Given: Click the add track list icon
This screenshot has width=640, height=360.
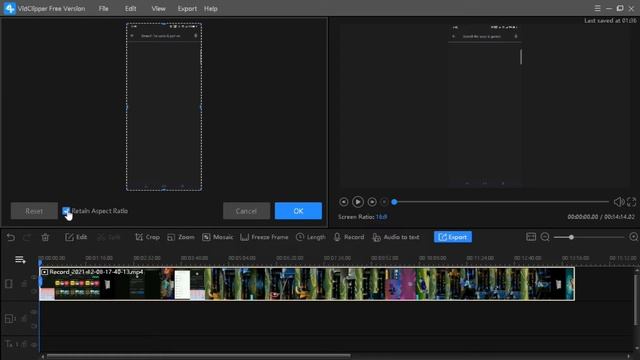Looking at the screenshot, I should point(20,260).
